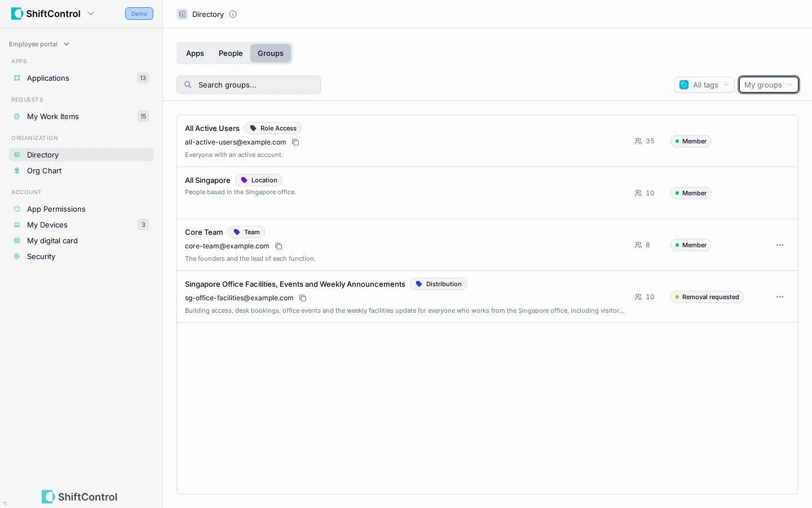Open the My groups filter dropdown

pos(769,85)
